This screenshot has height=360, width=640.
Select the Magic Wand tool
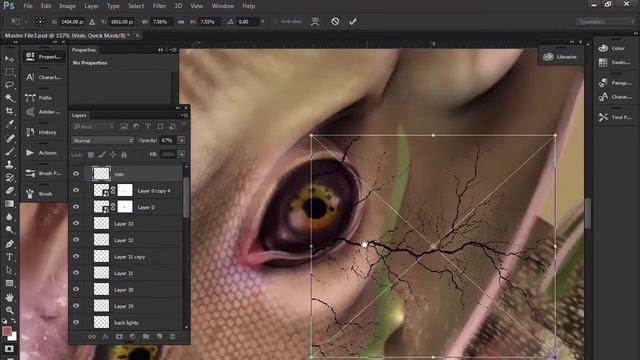[x=9, y=98]
